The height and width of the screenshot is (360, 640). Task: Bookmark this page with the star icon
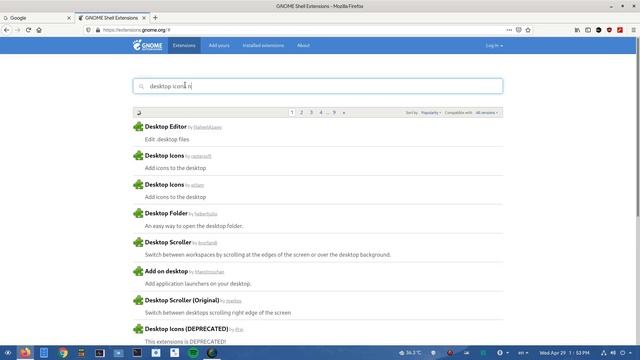click(528, 30)
